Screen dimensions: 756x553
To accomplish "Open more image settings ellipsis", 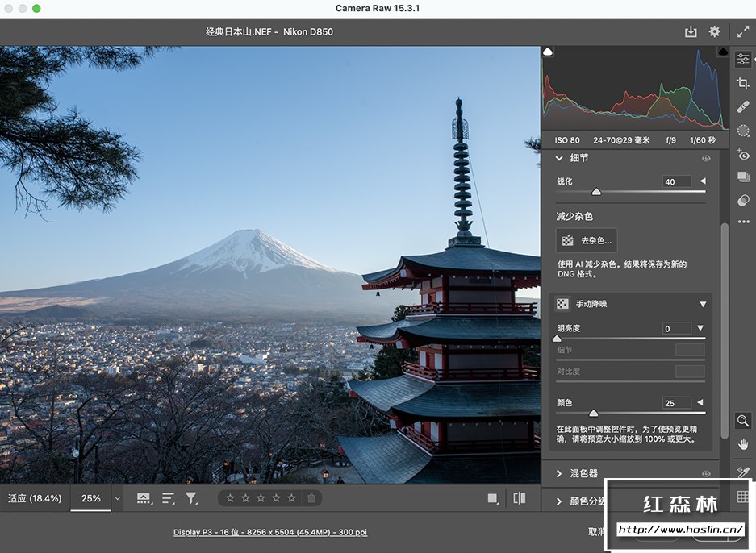I will click(x=743, y=222).
